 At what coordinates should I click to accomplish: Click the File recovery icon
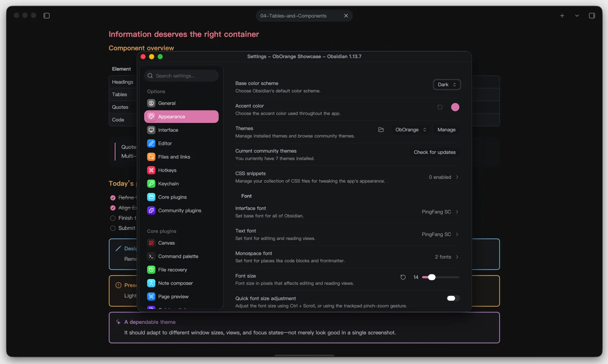pyautogui.click(x=151, y=269)
